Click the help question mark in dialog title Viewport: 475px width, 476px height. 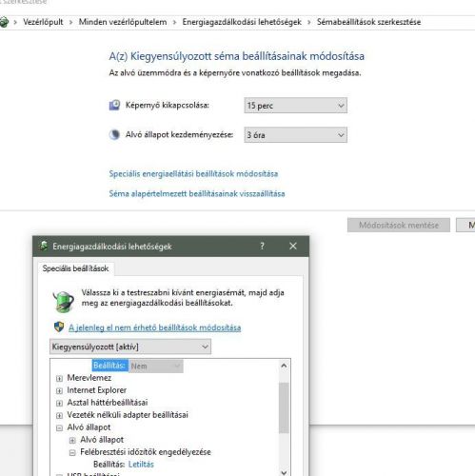click(262, 246)
